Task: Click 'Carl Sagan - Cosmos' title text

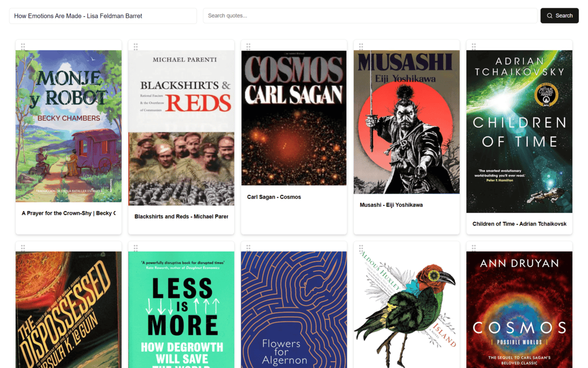Action: click(274, 197)
